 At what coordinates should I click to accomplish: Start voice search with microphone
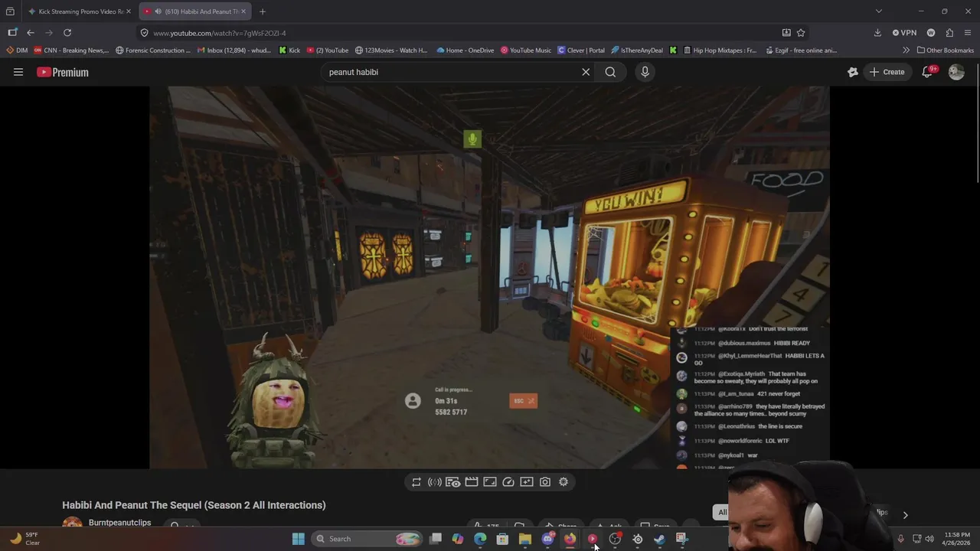[645, 72]
